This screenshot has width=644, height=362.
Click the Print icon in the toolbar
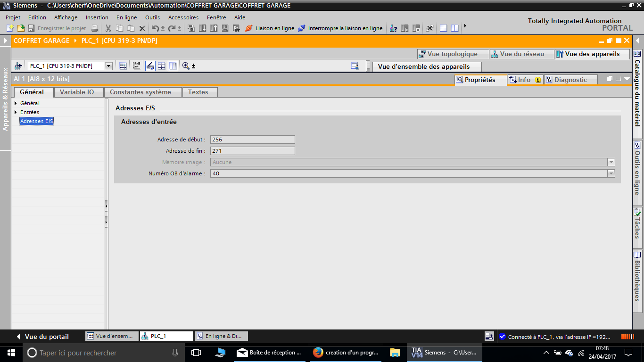94,28
